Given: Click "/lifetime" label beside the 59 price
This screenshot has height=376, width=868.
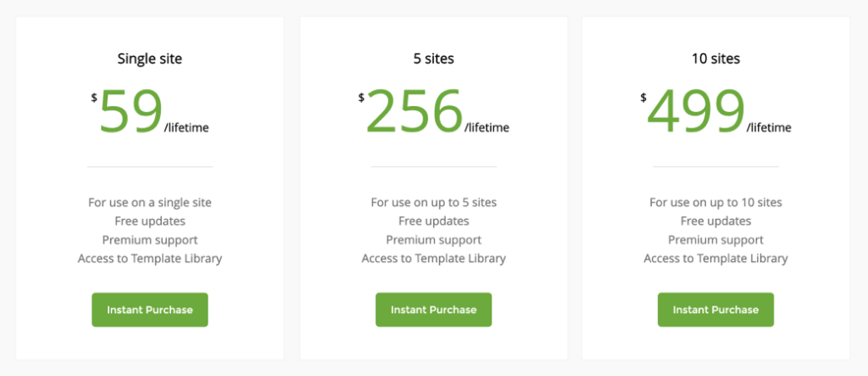Looking at the screenshot, I should (186, 128).
